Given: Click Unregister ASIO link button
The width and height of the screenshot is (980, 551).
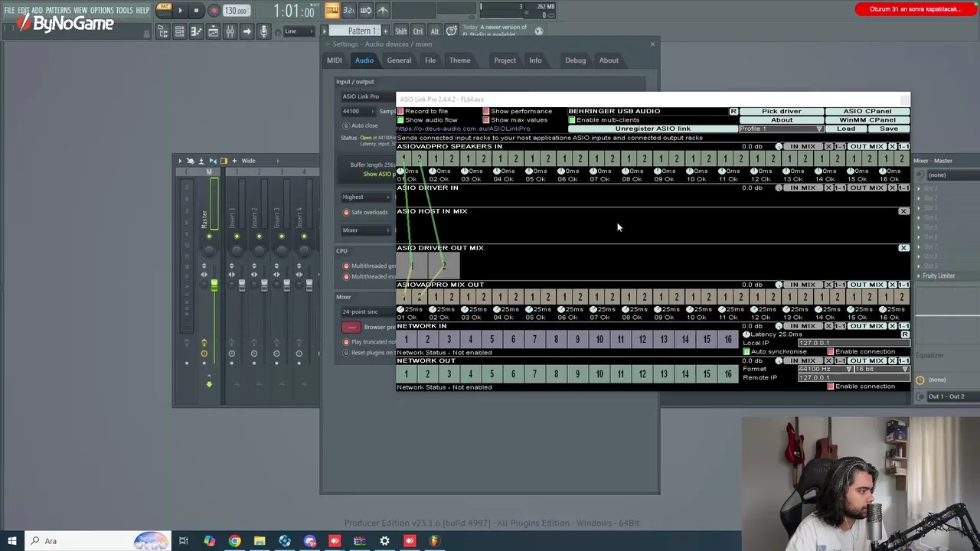Looking at the screenshot, I should 652,129.
